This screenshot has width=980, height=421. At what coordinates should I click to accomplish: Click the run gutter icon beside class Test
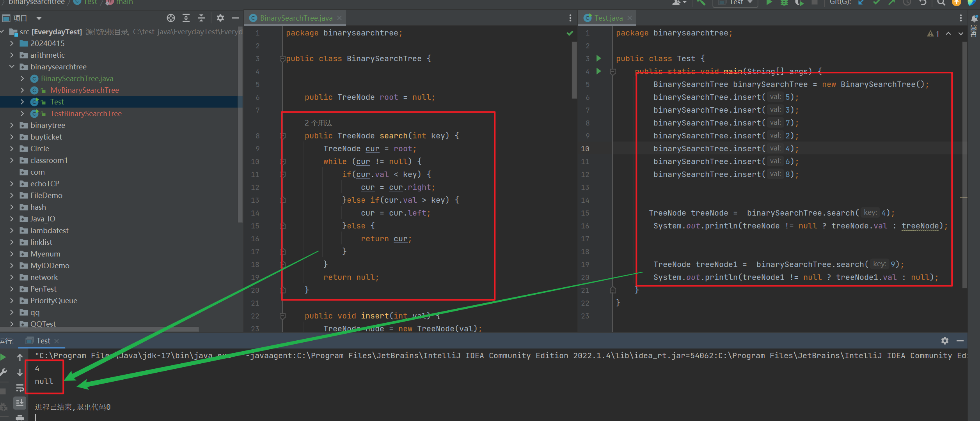(599, 58)
